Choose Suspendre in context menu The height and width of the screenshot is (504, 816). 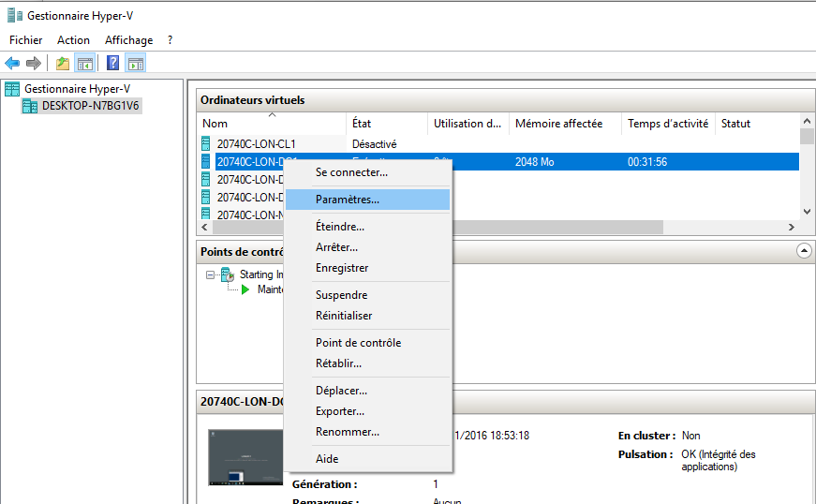click(368, 295)
